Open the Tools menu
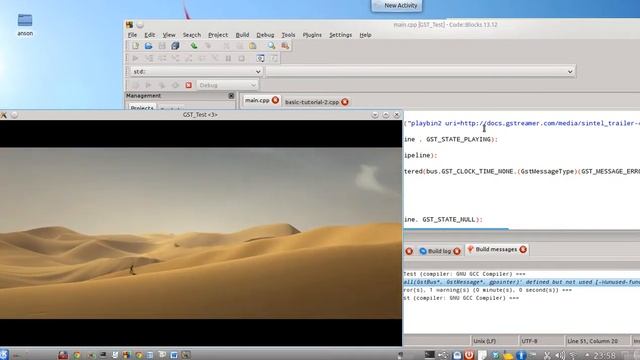 point(288,35)
